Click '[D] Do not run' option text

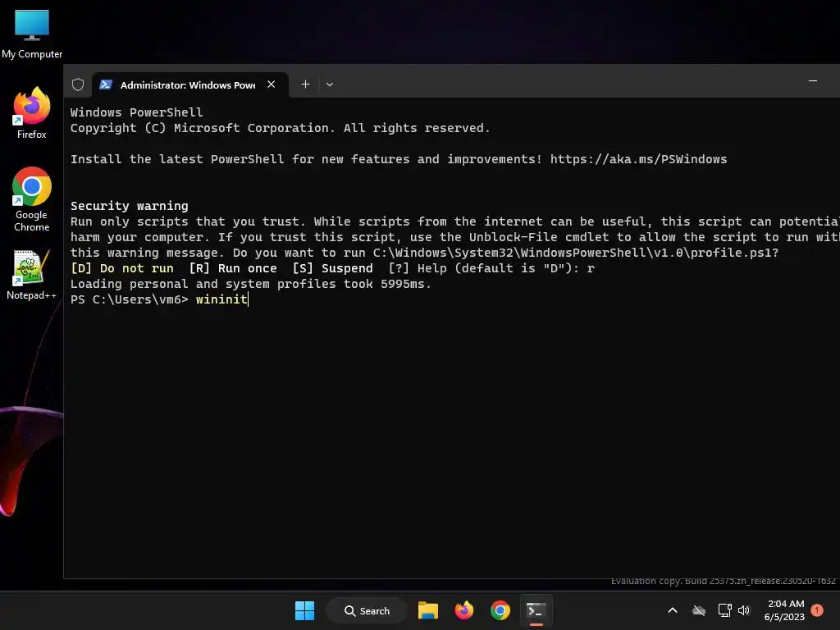[122, 268]
